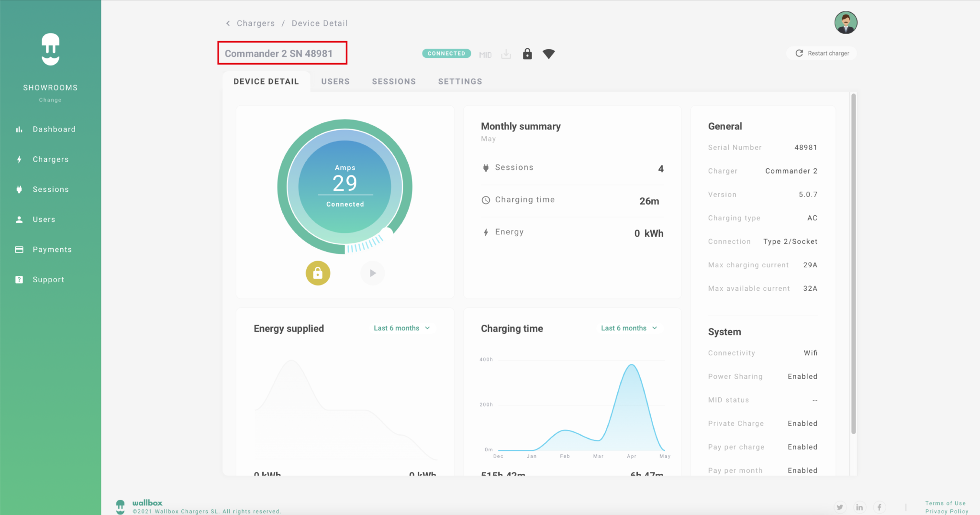Click the Restart charger button
The image size is (980, 515).
coord(822,54)
